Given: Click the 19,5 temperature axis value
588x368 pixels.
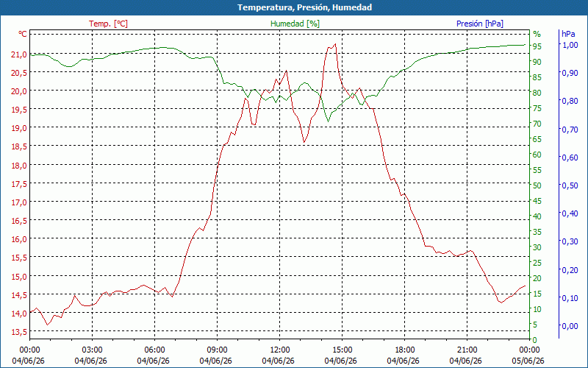Looking at the screenshot, I should tap(19, 110).
